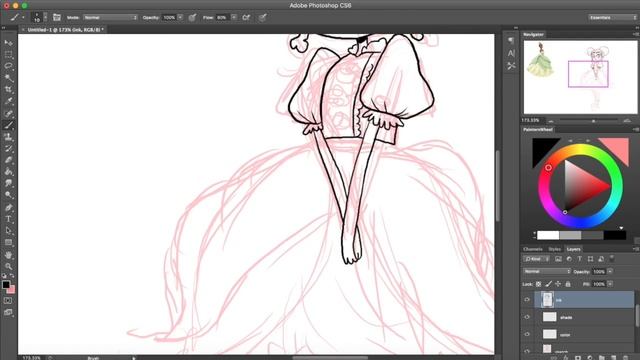Open the layer filter Kind dropdown
640x360 pixels.
pos(537,259)
